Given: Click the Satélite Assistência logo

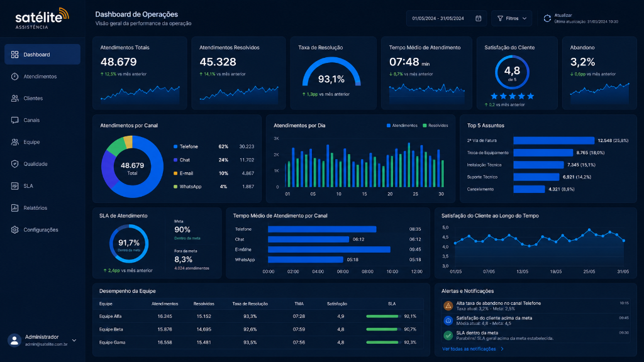Looking at the screenshot, I should 42,18.
